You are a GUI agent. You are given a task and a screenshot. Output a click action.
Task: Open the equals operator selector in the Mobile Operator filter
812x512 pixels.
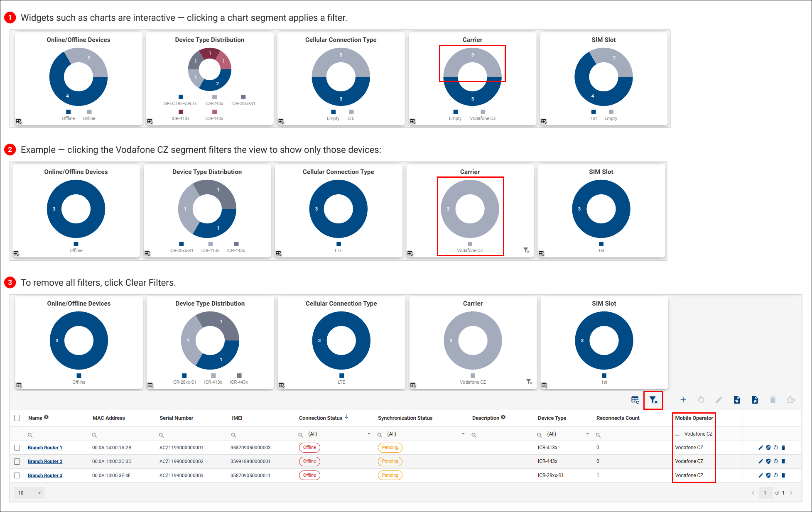coord(677,434)
